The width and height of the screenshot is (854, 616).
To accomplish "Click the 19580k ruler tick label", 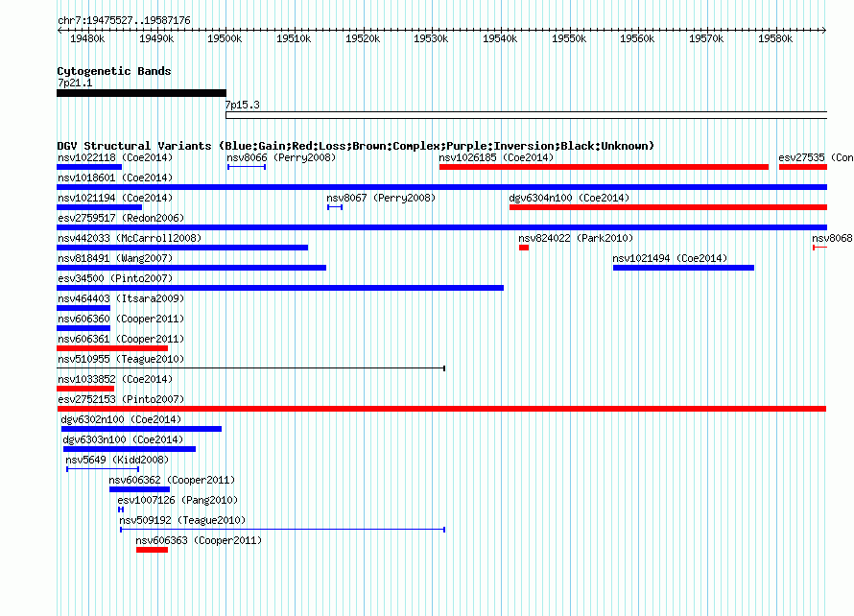I will [775, 38].
